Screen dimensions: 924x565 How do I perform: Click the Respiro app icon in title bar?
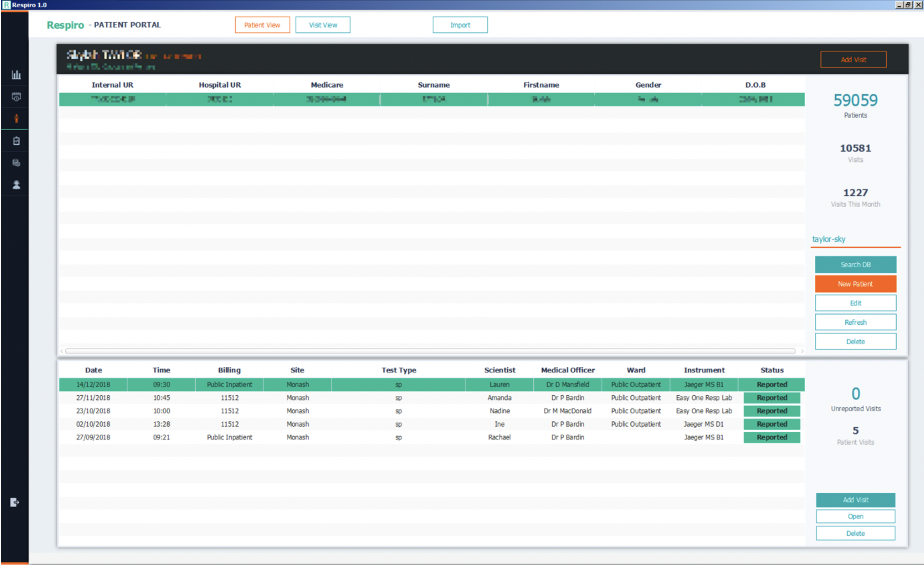coord(6,5)
